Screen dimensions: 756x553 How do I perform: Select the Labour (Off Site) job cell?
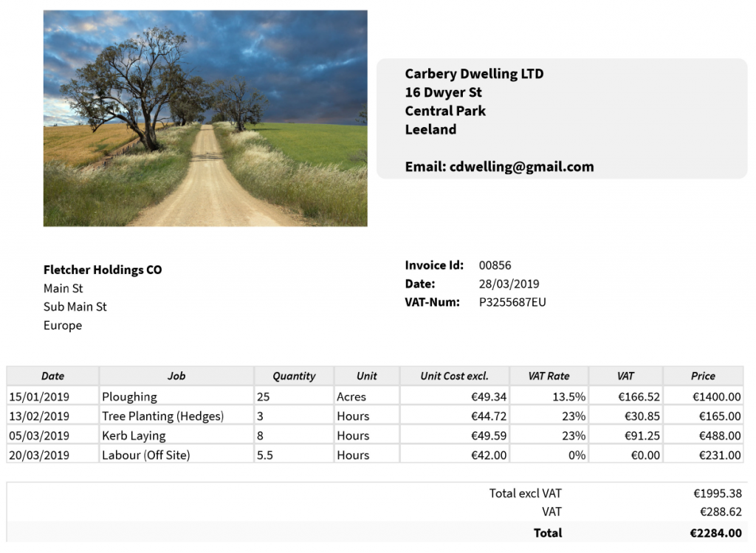(x=176, y=455)
